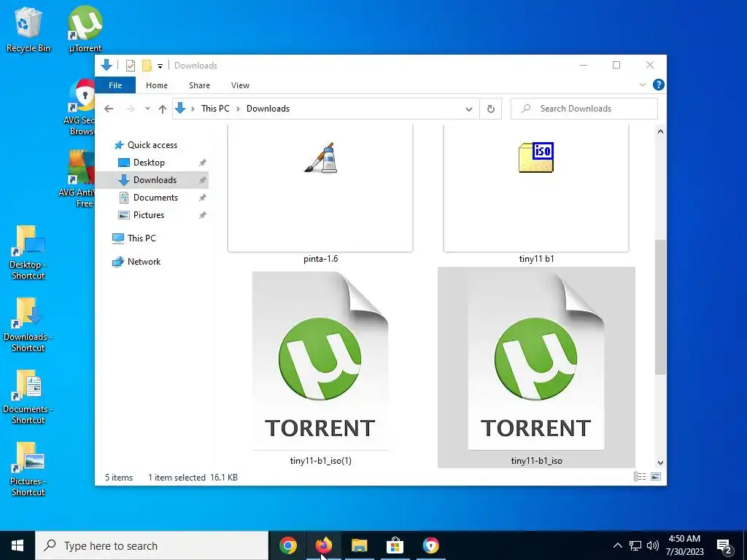Click the vertical scrollbar thumb
The height and width of the screenshot is (560, 747).
point(660,307)
